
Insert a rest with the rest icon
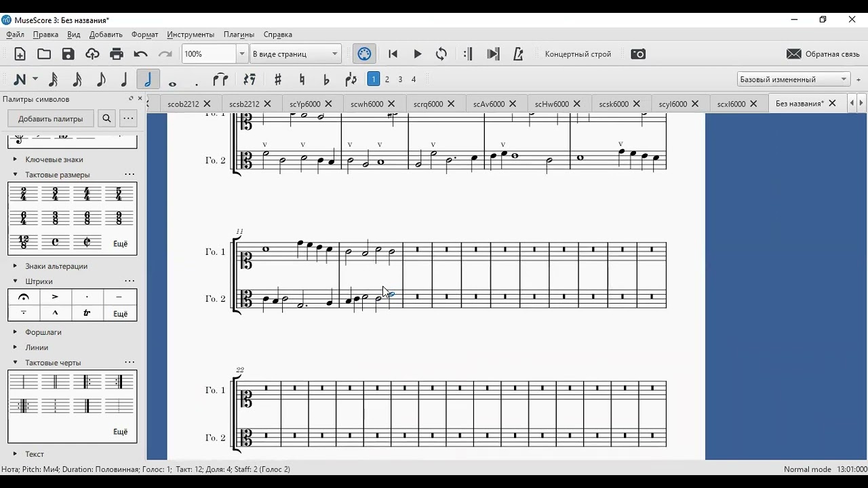point(250,79)
